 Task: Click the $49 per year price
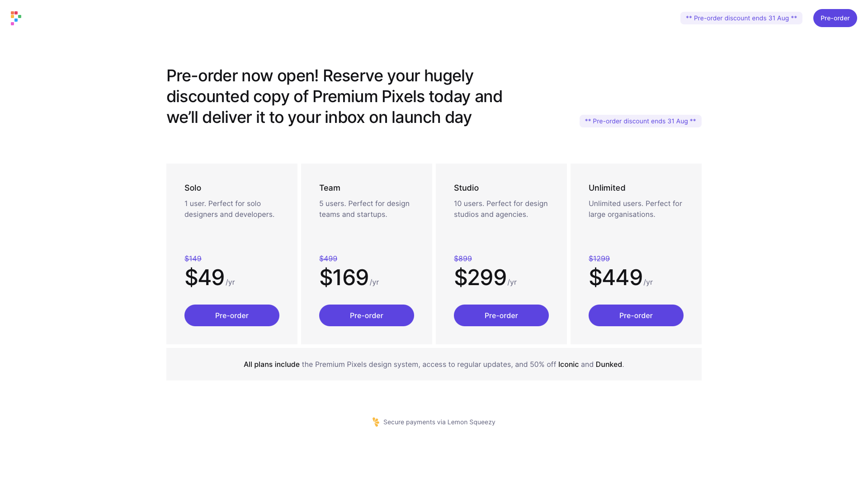tap(205, 277)
